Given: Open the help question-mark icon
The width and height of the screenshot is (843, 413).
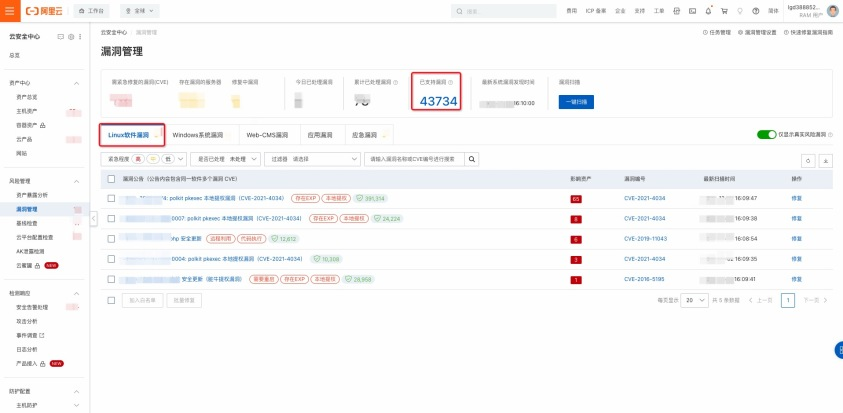Looking at the screenshot, I should click(755, 11).
